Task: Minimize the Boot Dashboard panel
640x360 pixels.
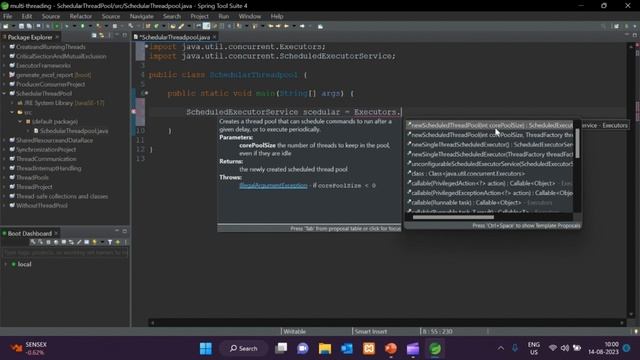Action: click(x=117, y=231)
